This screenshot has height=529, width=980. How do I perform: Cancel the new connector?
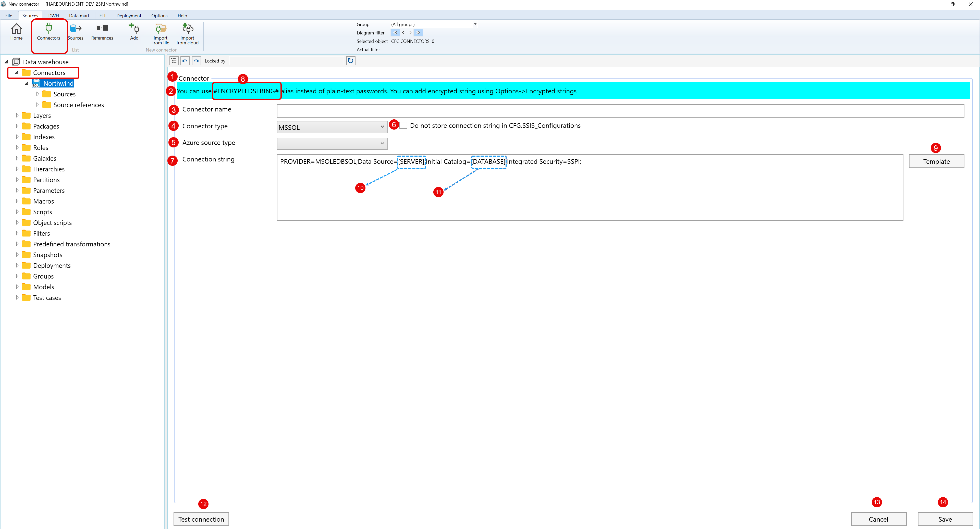pyautogui.click(x=878, y=519)
